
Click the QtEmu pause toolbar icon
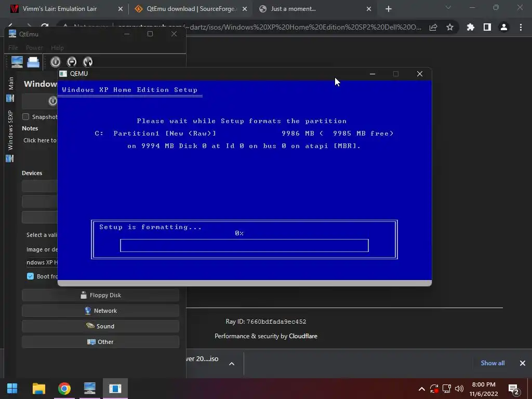pos(72,62)
